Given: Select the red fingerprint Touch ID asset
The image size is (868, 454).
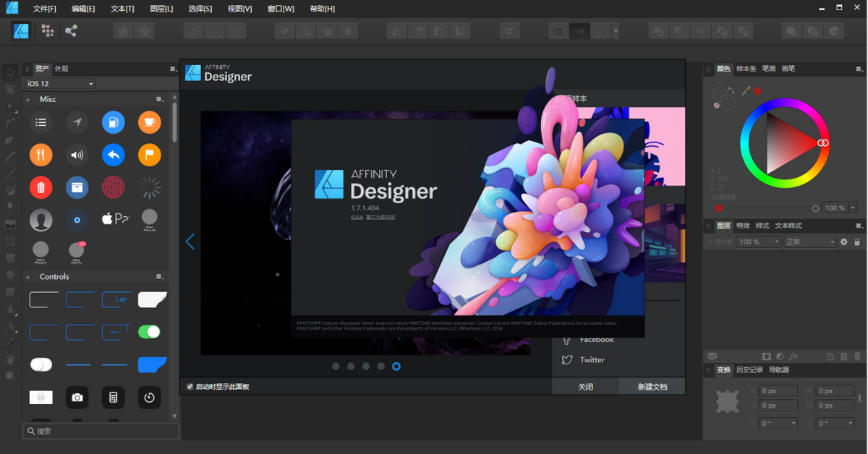Looking at the screenshot, I should pyautogui.click(x=114, y=188).
